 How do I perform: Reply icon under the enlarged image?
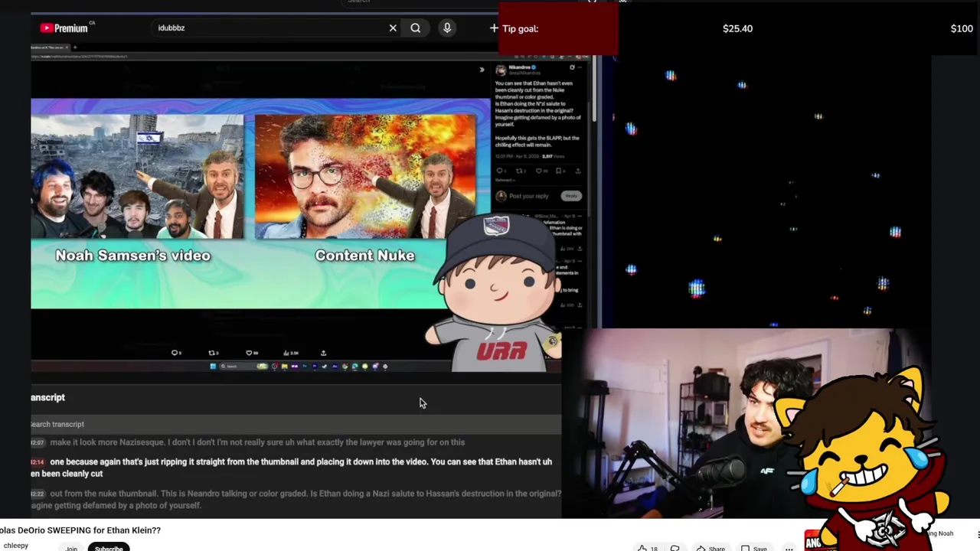tap(175, 353)
